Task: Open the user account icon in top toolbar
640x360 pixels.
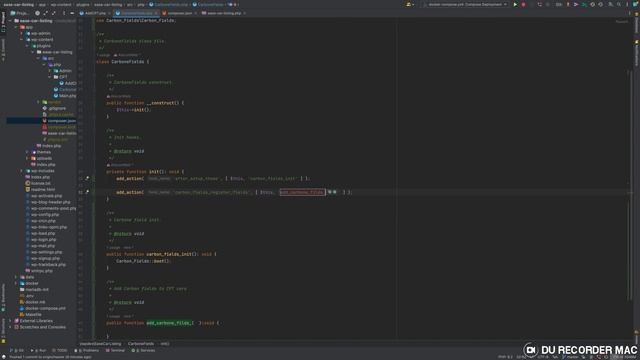Action: coord(409,4)
